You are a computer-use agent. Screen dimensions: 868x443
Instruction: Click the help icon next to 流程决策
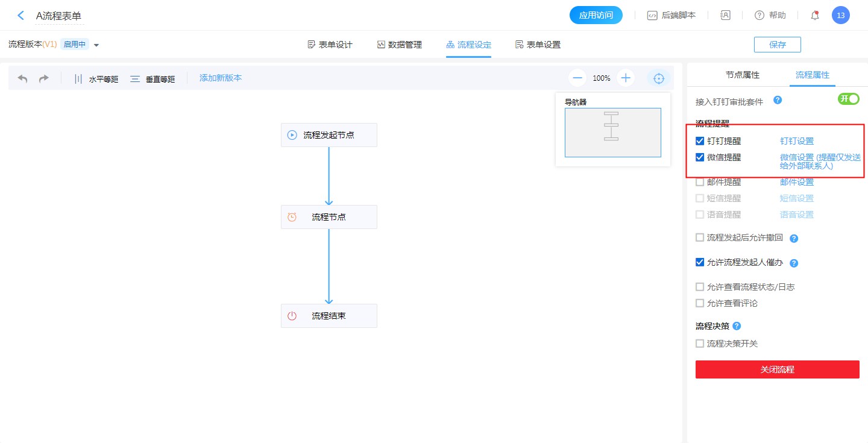tap(737, 326)
